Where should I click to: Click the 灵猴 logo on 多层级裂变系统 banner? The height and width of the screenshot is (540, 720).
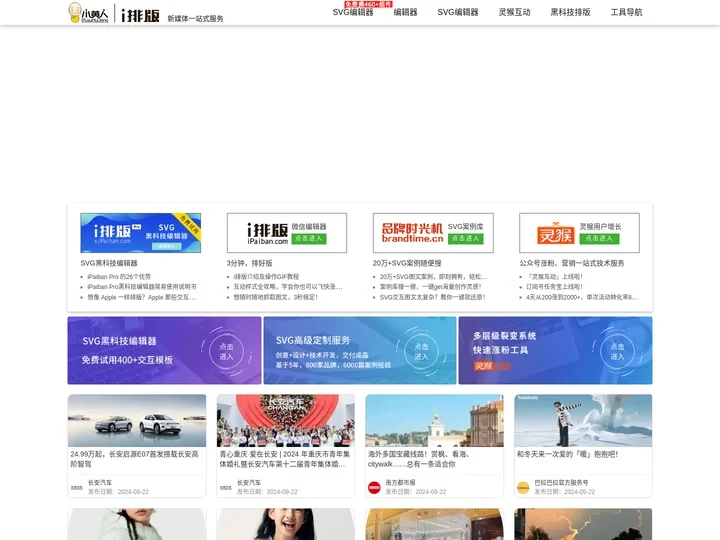pyautogui.click(x=492, y=366)
